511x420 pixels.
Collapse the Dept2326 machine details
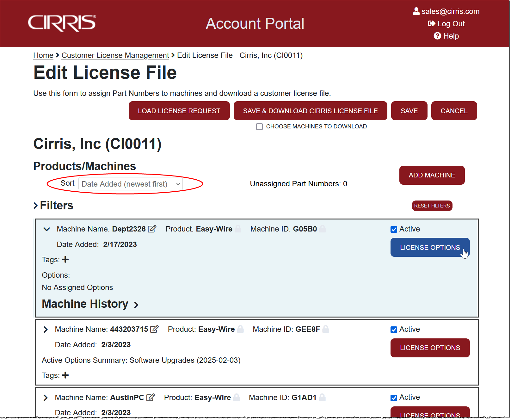(46, 229)
